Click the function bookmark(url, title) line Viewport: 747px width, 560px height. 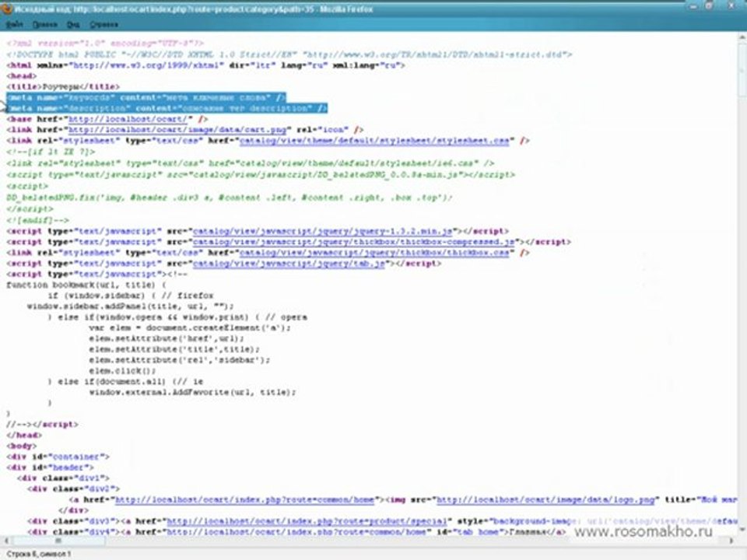coord(86,285)
